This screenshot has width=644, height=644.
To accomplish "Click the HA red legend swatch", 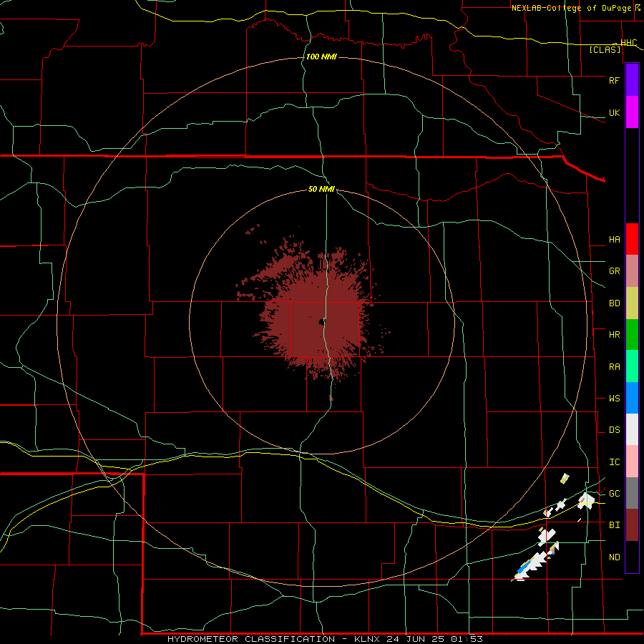I will pyautogui.click(x=632, y=239).
